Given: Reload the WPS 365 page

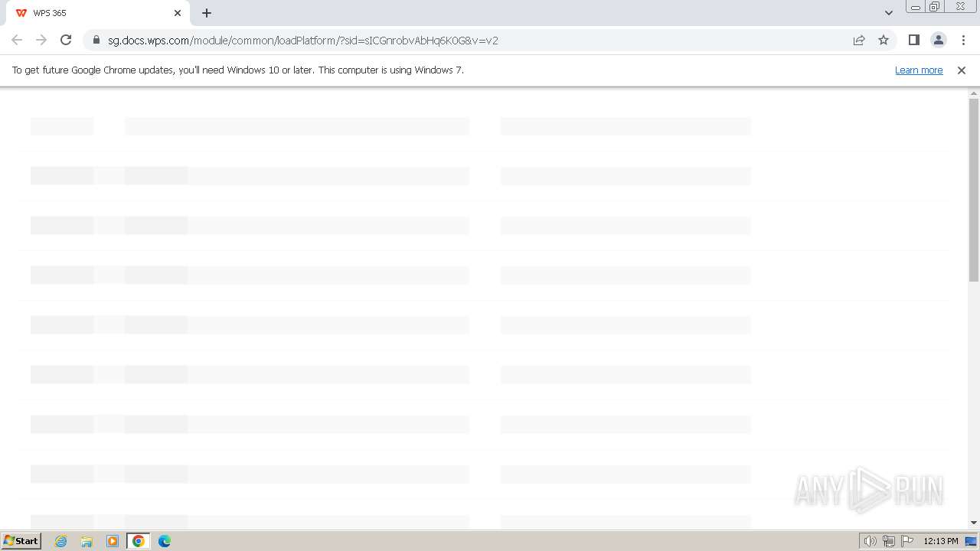Looking at the screenshot, I should [x=66, y=40].
